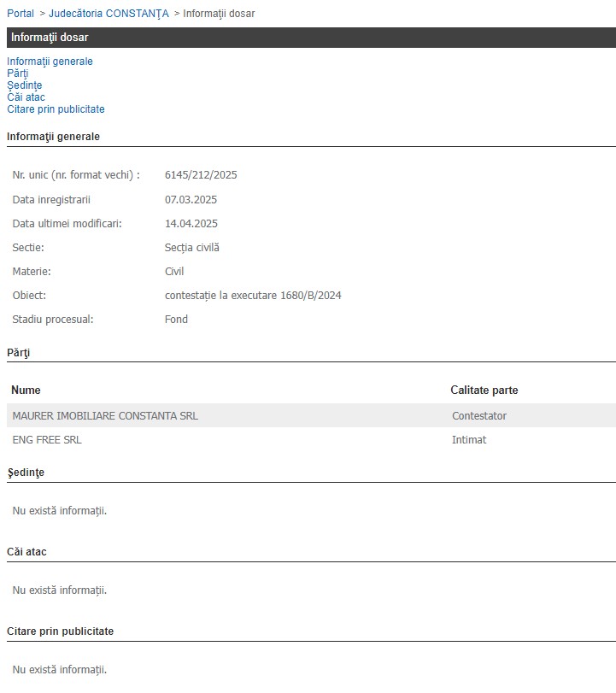Click the Nume column header
Viewport: 616px width, 693px height.
[x=26, y=391]
